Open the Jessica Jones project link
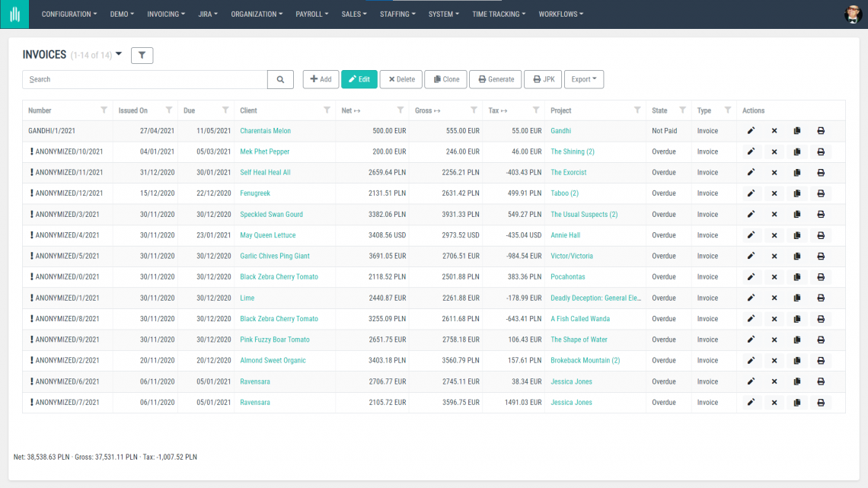Image resolution: width=868 pixels, height=488 pixels. click(571, 381)
